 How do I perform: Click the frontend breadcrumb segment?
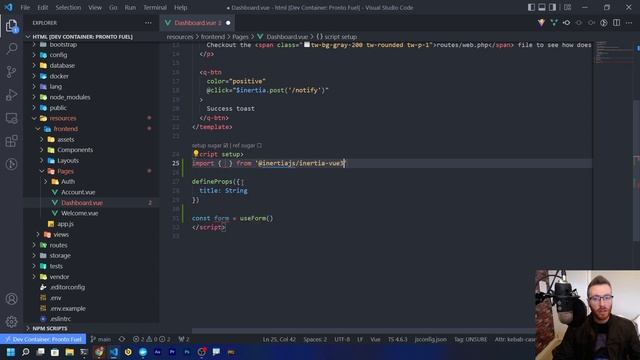click(213, 37)
